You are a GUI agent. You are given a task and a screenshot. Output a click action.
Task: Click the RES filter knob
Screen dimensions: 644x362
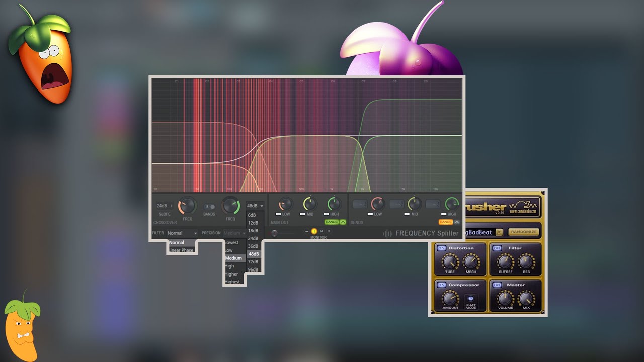pos(526,261)
